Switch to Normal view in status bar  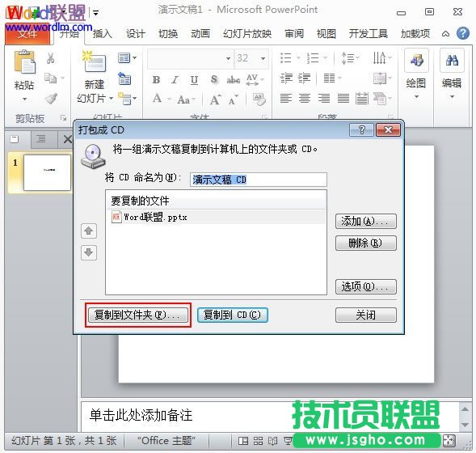point(243,441)
